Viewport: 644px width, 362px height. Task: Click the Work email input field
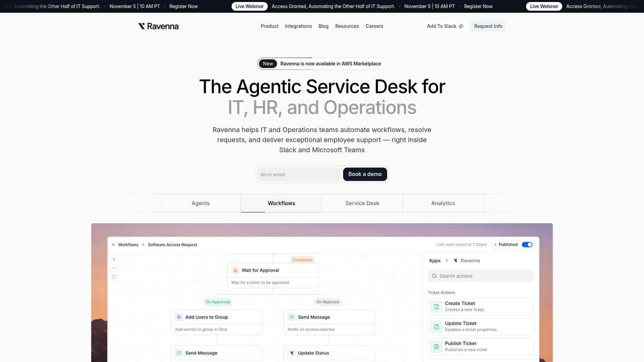click(299, 174)
